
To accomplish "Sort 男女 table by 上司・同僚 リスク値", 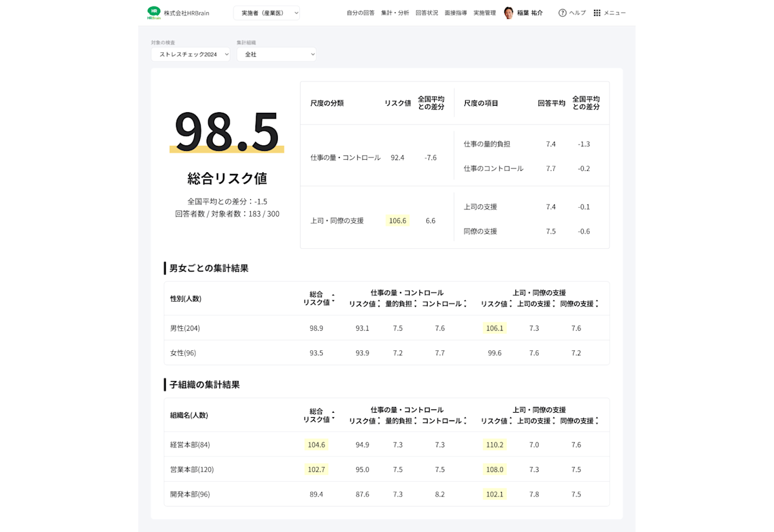I will coord(510,304).
